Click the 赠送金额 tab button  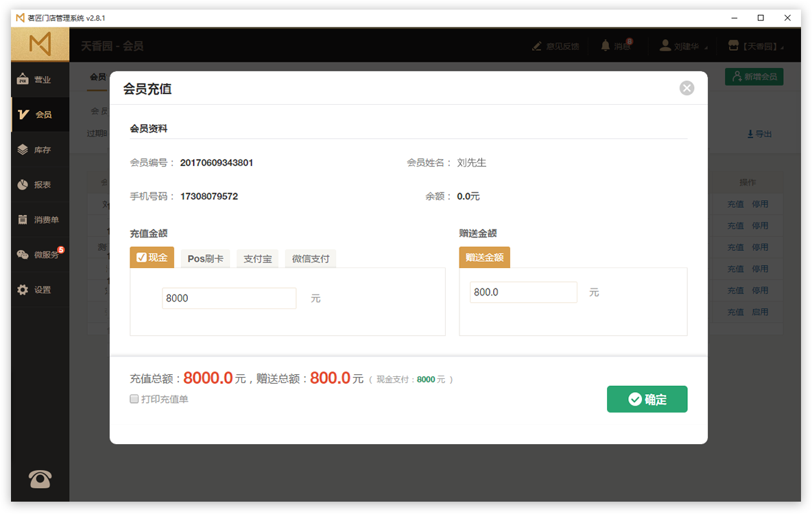tap(484, 258)
